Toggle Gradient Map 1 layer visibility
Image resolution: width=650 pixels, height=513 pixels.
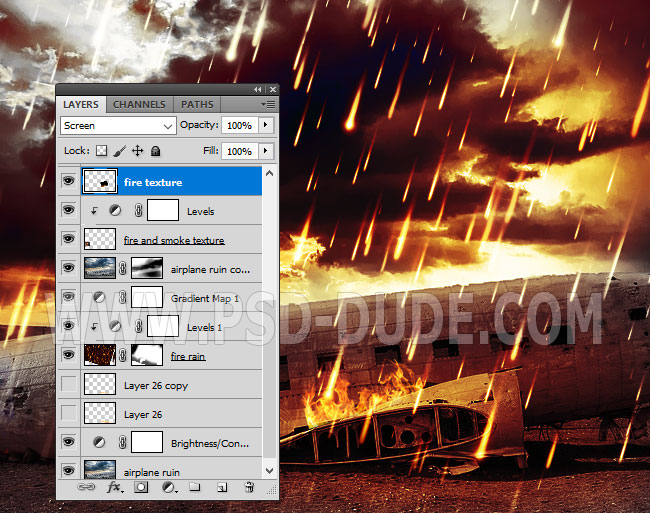coord(68,297)
